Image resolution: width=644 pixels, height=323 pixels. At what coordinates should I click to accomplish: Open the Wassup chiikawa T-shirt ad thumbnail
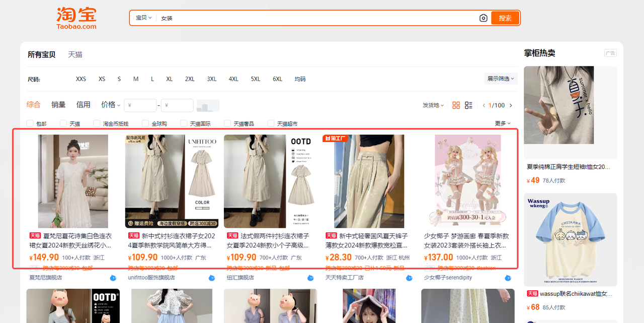coord(571,240)
